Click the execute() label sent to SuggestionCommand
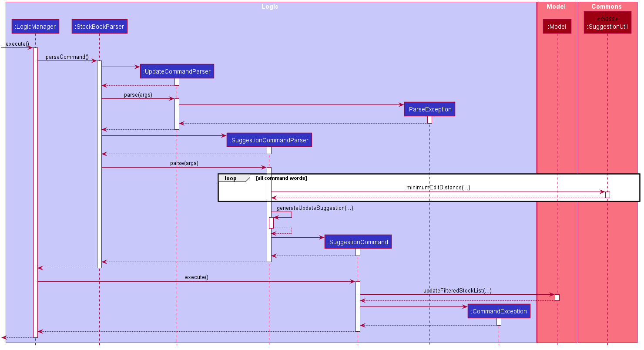The width and height of the screenshot is (644, 350). (x=197, y=277)
